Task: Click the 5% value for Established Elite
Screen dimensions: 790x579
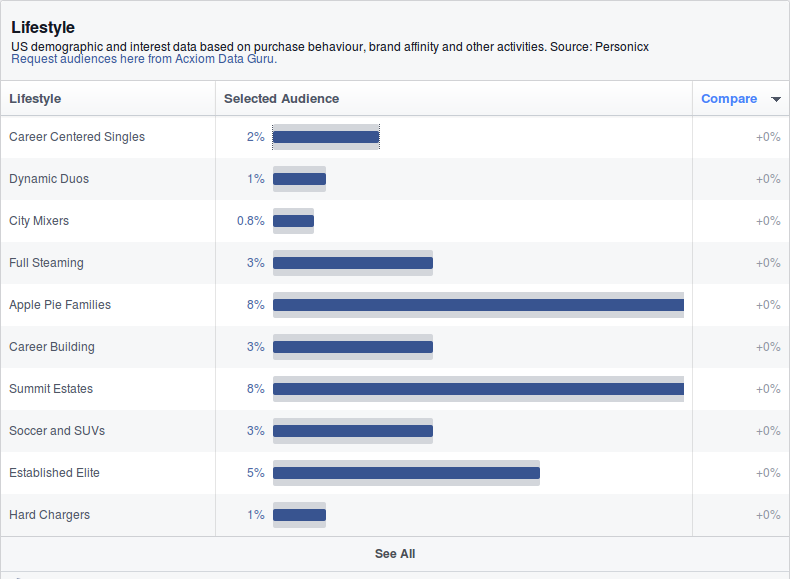Action: [x=256, y=473]
